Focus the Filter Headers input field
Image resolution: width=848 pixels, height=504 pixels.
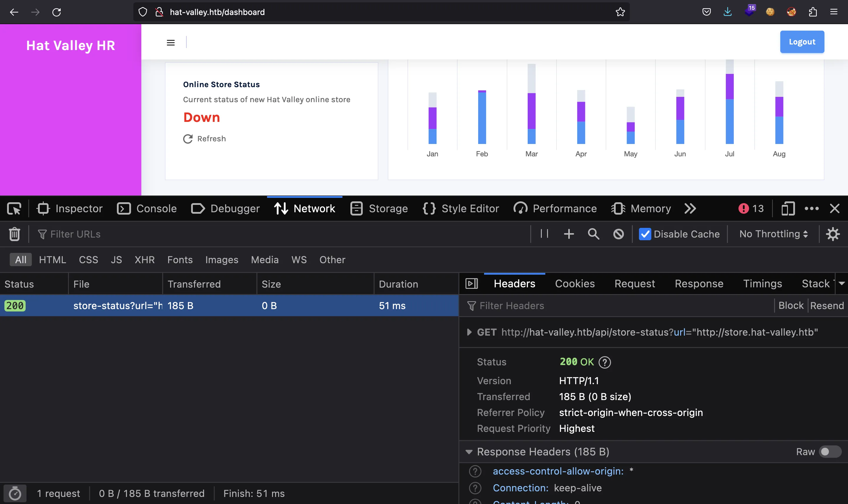pyautogui.click(x=618, y=305)
